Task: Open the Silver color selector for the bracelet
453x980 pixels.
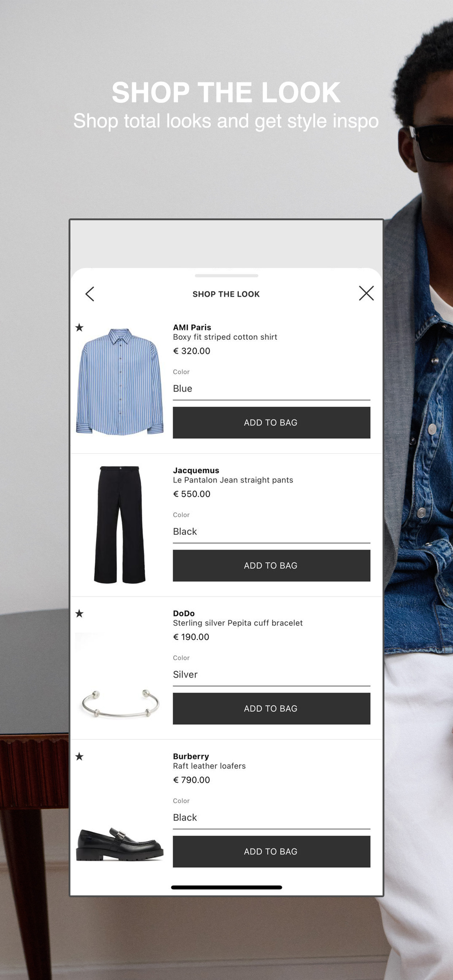Action: click(x=271, y=675)
